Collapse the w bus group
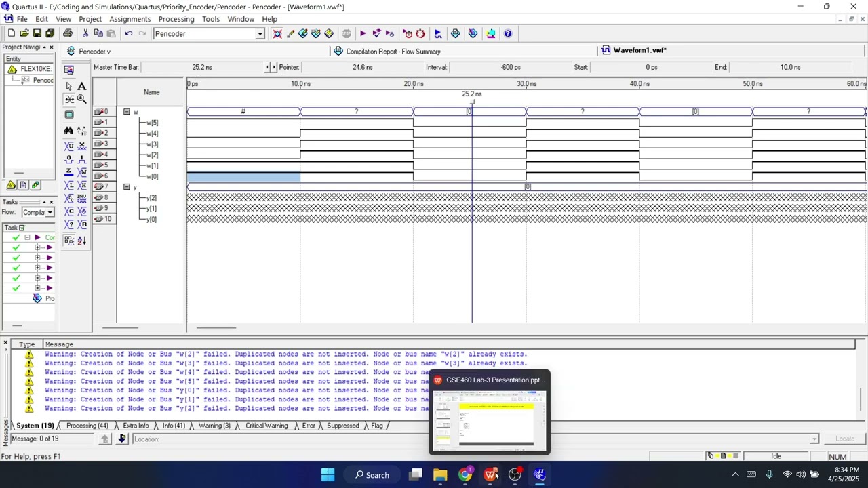This screenshot has height=488, width=868. (126, 111)
